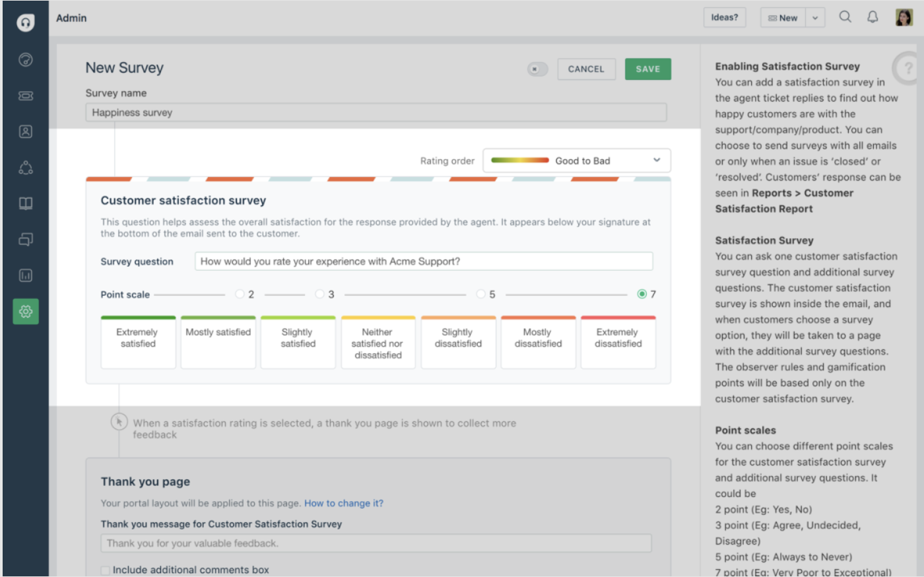Open the Forums chat icon in the sidebar

26,239
